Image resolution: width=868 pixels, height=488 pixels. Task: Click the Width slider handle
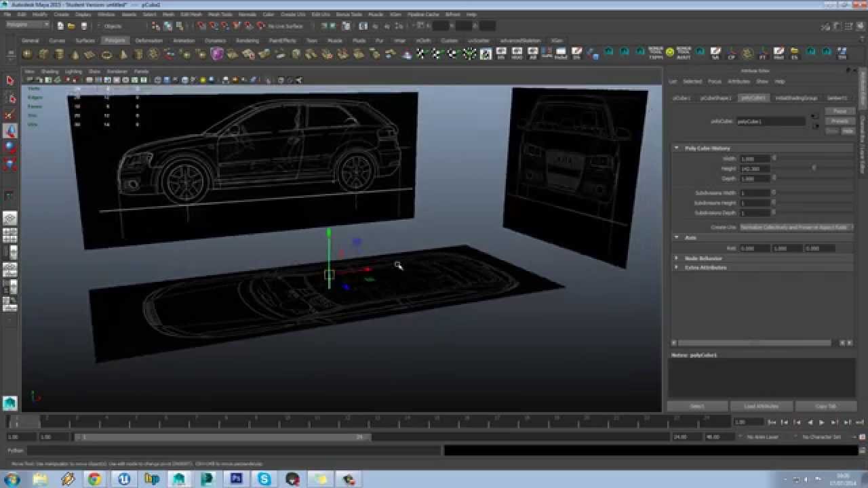[774, 158]
